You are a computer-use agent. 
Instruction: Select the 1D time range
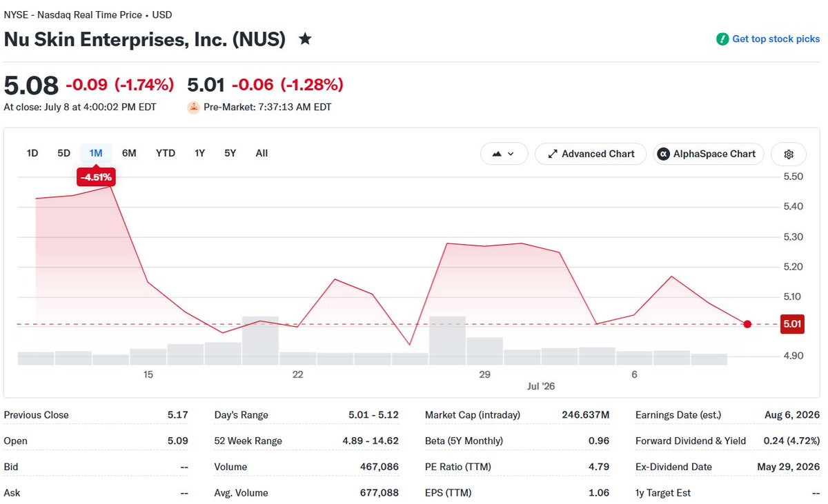32,153
